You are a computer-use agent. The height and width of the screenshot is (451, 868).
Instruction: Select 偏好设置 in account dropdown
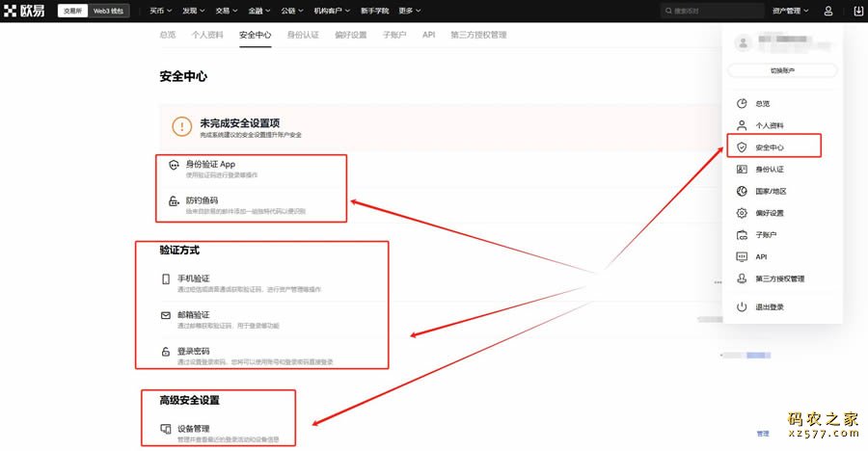tap(770, 213)
